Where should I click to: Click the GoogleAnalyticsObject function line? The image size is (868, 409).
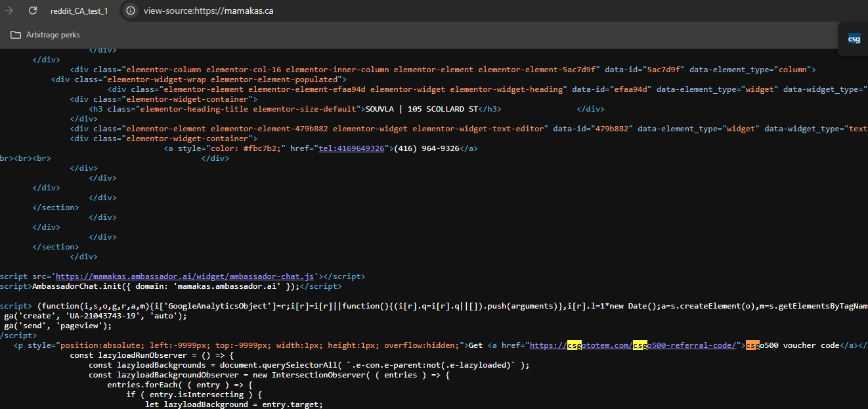coord(433,306)
